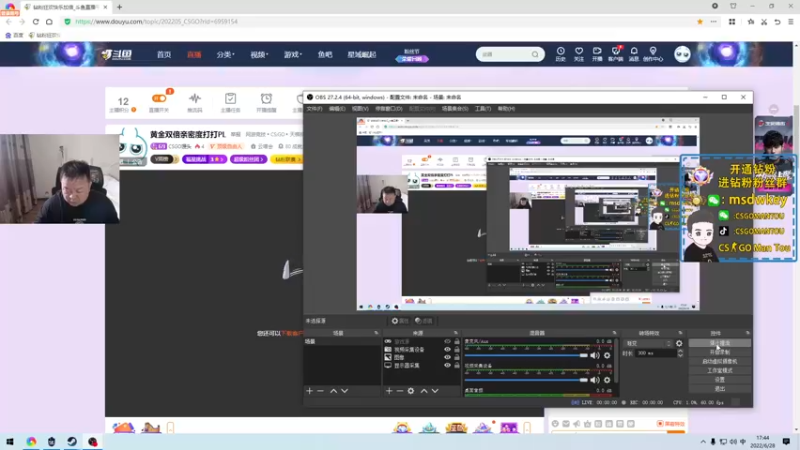Toggle lock on 显示器采集 source
800x450 pixels.
[457, 365]
